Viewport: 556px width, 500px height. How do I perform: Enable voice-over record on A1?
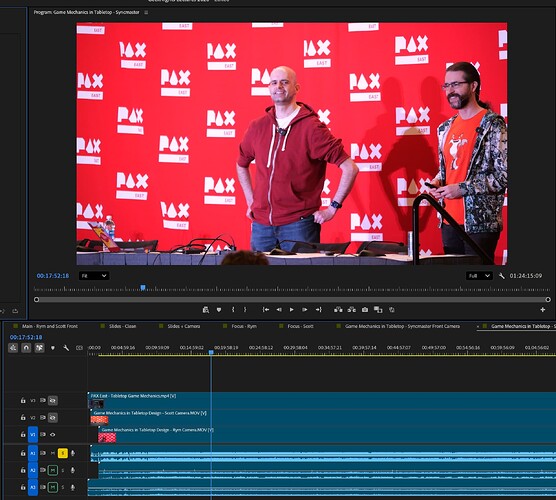pos(73,453)
